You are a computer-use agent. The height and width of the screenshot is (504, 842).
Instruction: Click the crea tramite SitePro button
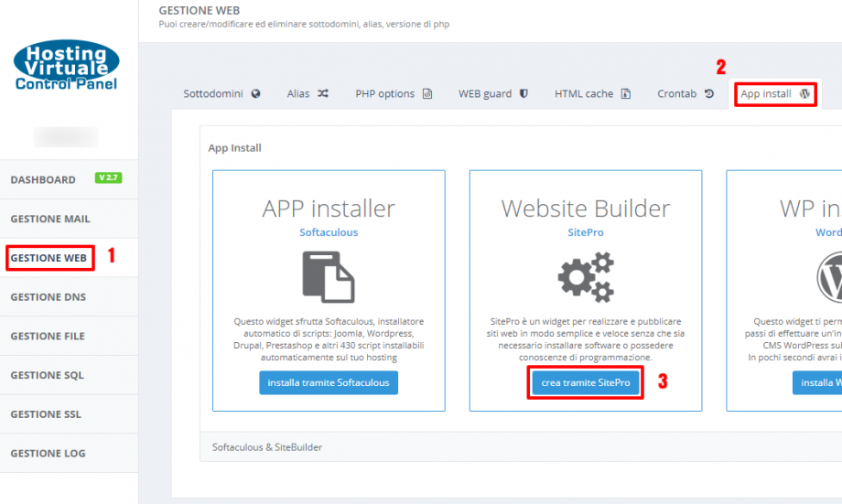click(x=586, y=382)
